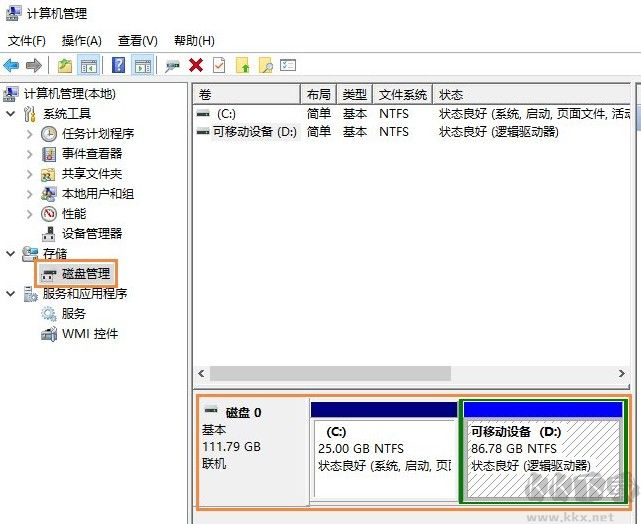The width and height of the screenshot is (641, 524).
Task: Expand the 共享文件夹 node
Action: click(29, 174)
